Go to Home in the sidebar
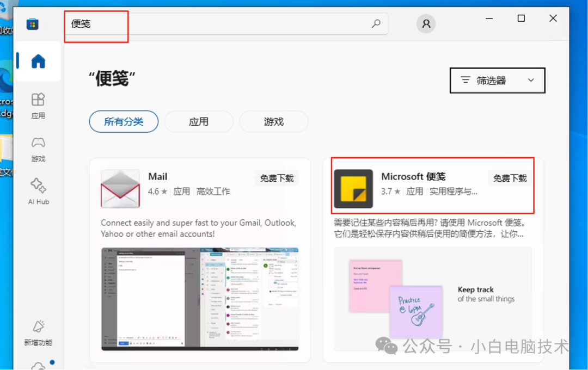The image size is (588, 370). point(38,61)
